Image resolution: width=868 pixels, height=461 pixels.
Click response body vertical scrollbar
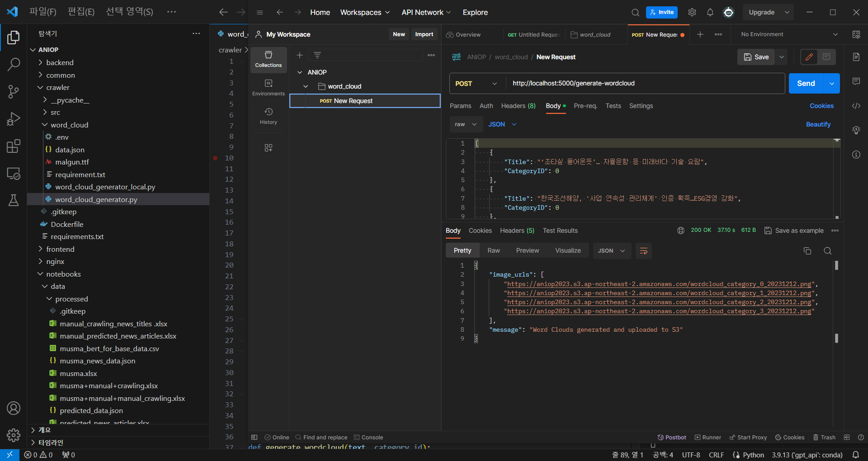(x=836, y=301)
